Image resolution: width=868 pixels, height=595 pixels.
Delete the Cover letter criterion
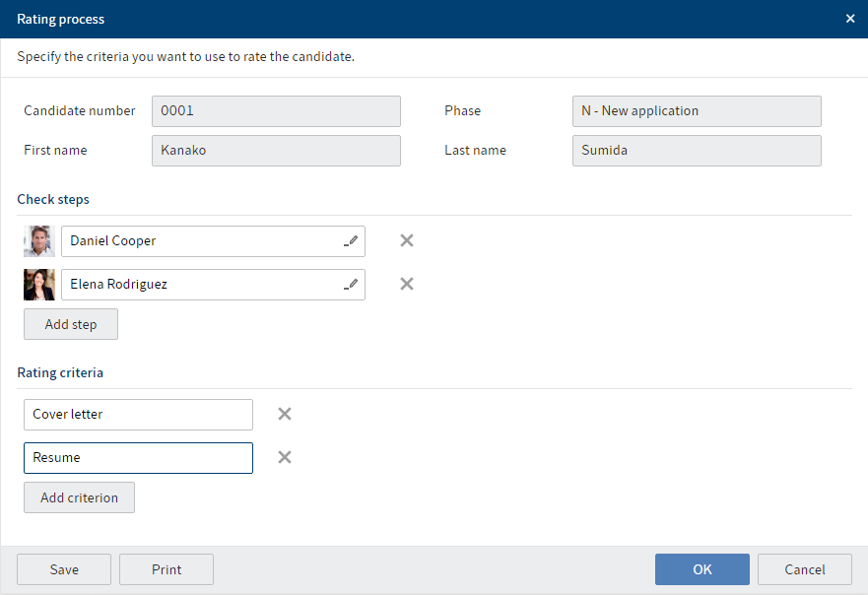285,414
